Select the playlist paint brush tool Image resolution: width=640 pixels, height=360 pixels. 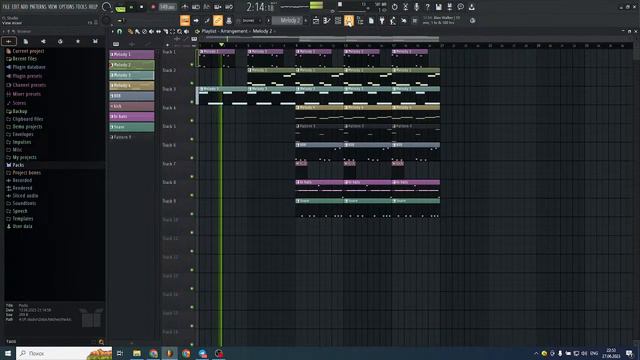pos(137,31)
